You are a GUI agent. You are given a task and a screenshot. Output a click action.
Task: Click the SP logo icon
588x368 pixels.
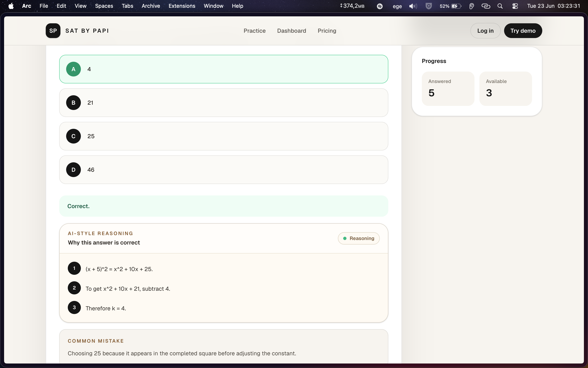pyautogui.click(x=53, y=31)
